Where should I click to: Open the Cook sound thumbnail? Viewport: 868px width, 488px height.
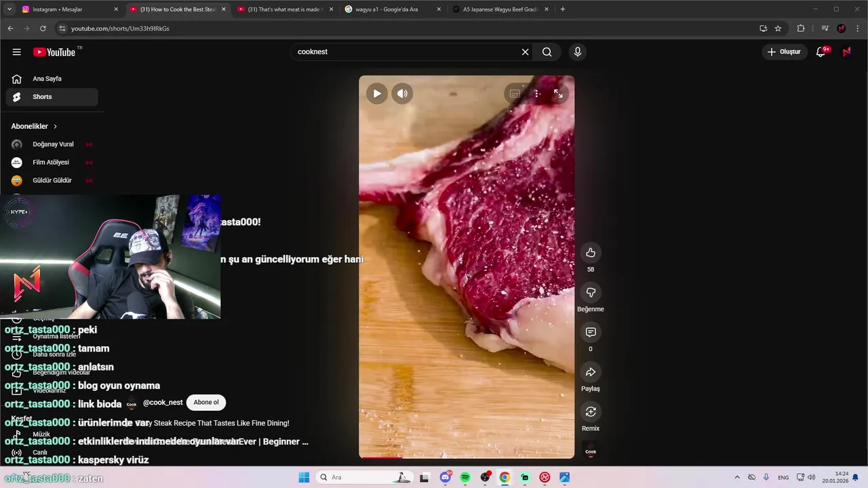[591, 451]
